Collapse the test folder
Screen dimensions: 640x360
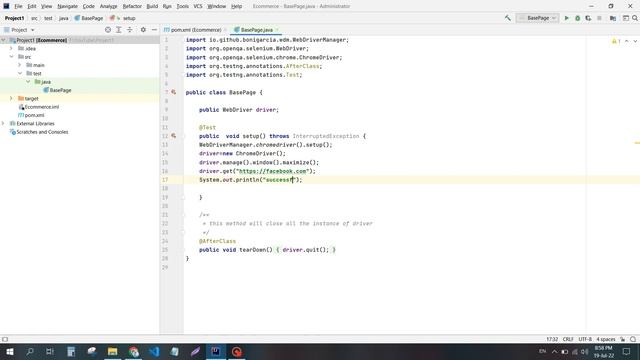click(x=20, y=73)
